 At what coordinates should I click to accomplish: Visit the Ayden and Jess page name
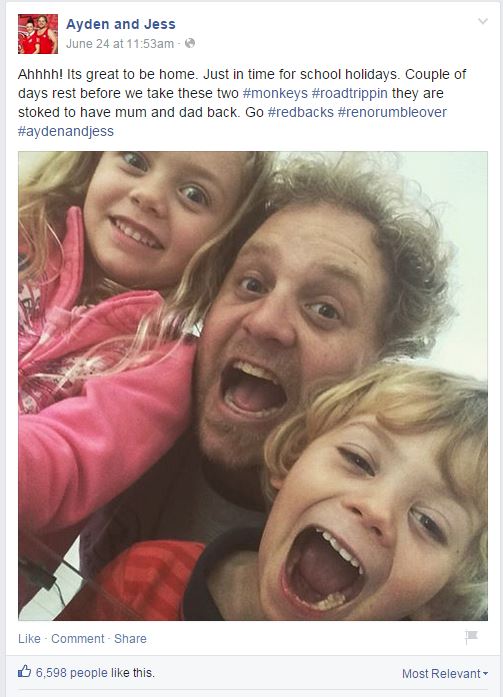point(121,24)
